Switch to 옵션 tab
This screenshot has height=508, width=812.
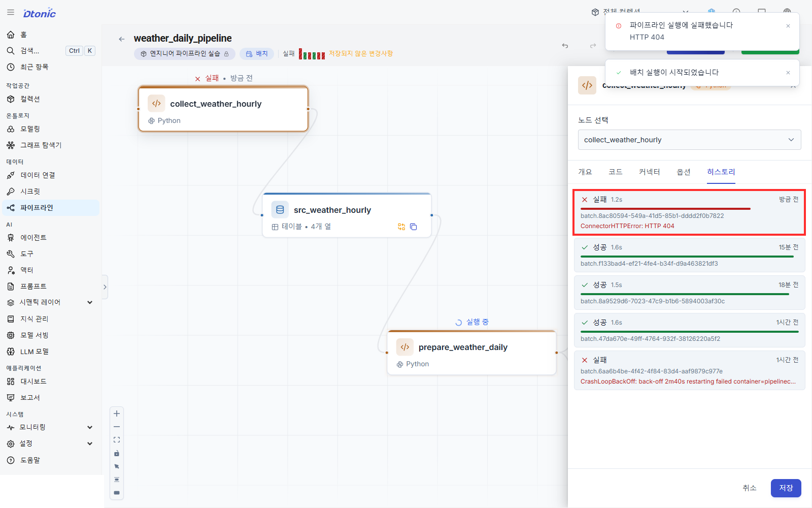tap(684, 172)
